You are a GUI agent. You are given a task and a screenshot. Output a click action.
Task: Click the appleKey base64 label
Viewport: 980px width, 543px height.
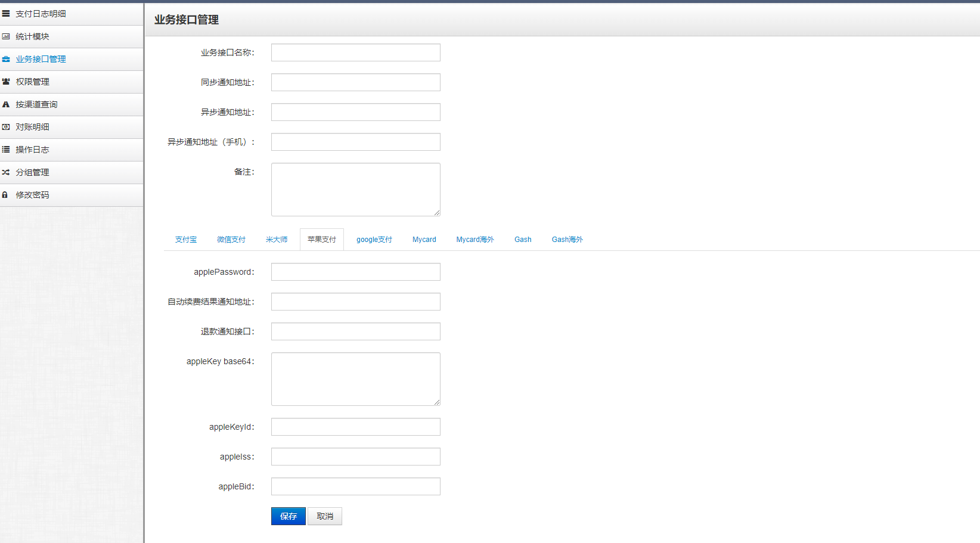pyautogui.click(x=221, y=361)
